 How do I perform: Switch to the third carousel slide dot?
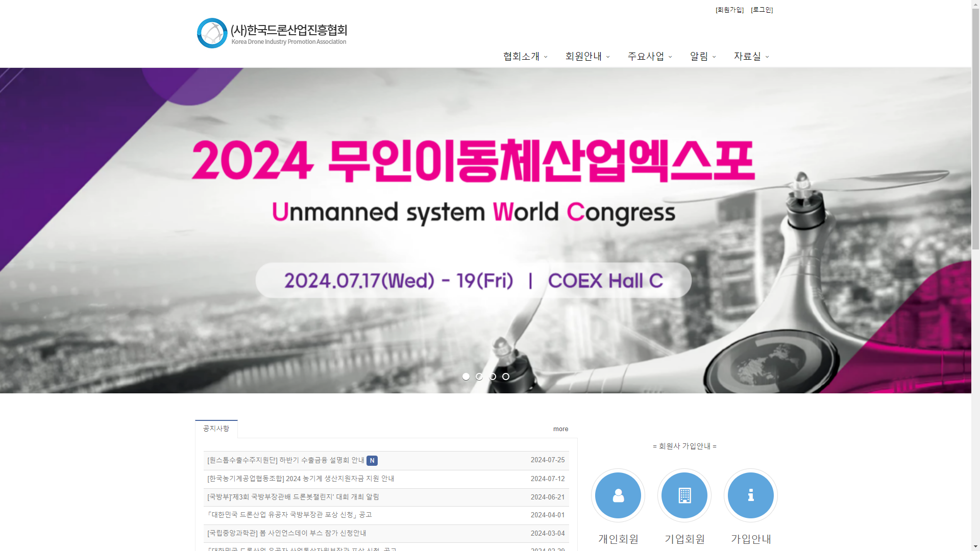pyautogui.click(x=493, y=377)
